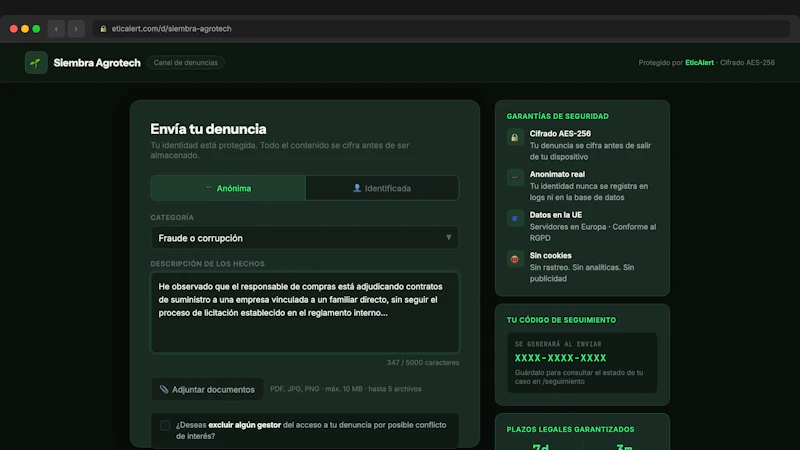Click the Sin rastreo. Sin analíticas text
This screenshot has height=450, width=800.
[x=582, y=273]
